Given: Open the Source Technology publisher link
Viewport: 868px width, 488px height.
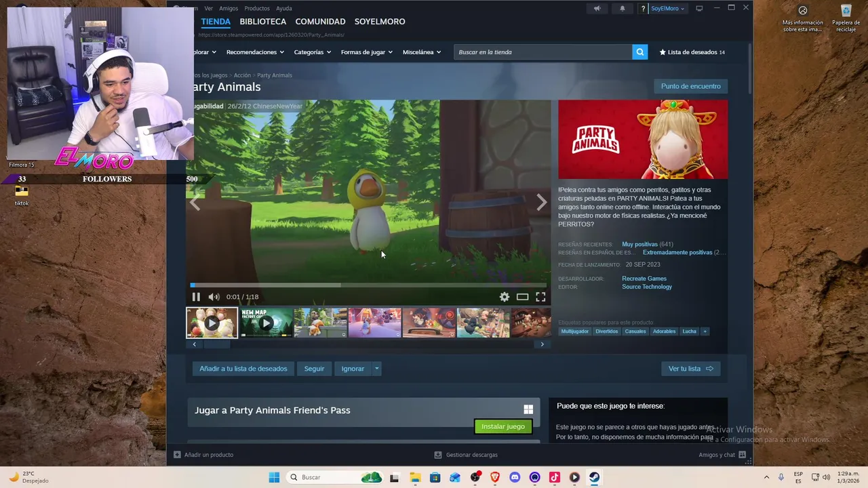Looking at the screenshot, I should [x=647, y=287].
